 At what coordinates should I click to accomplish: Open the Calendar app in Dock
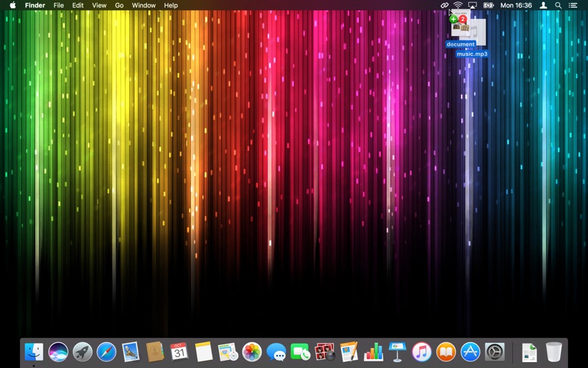point(179,353)
